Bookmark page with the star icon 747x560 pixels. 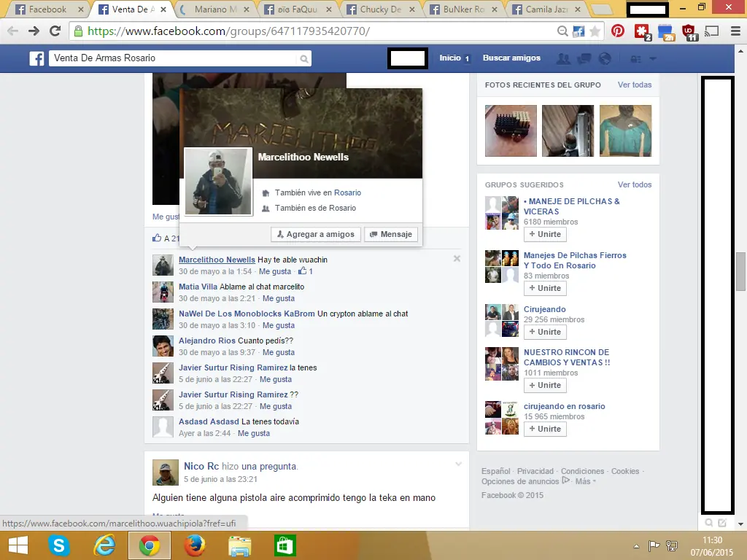coord(595,31)
